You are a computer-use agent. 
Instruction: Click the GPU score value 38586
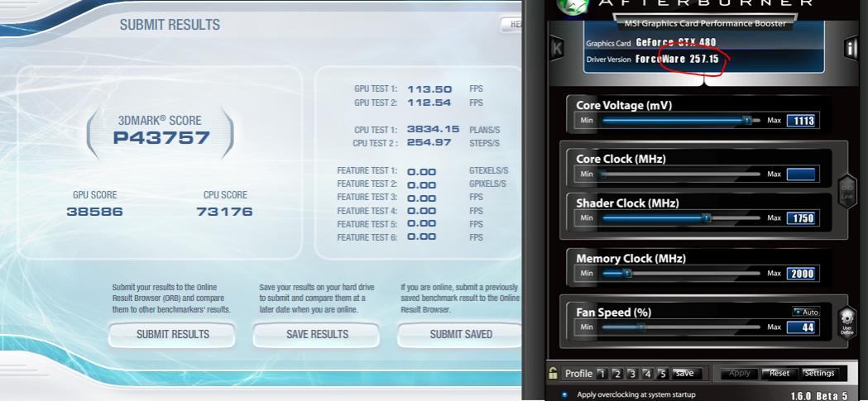(x=94, y=212)
